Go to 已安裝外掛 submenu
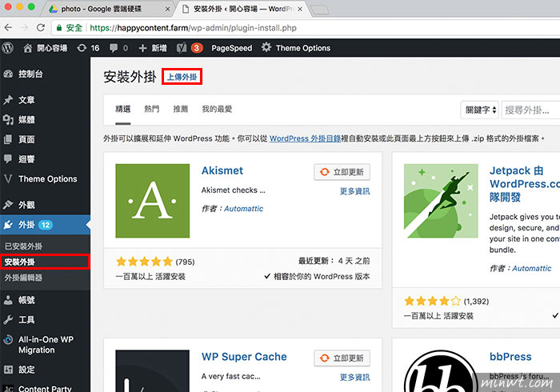 (23, 246)
